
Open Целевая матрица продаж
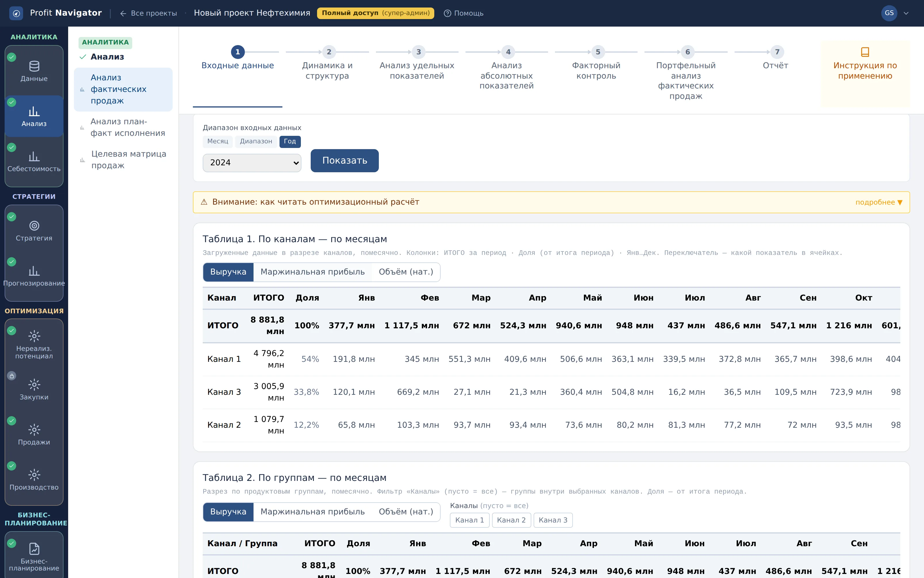[123, 160]
